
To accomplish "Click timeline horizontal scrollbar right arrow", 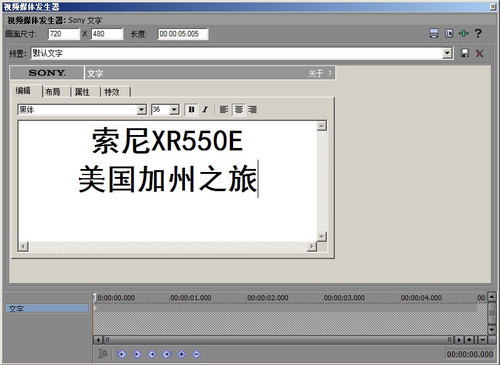I will coord(459,340).
